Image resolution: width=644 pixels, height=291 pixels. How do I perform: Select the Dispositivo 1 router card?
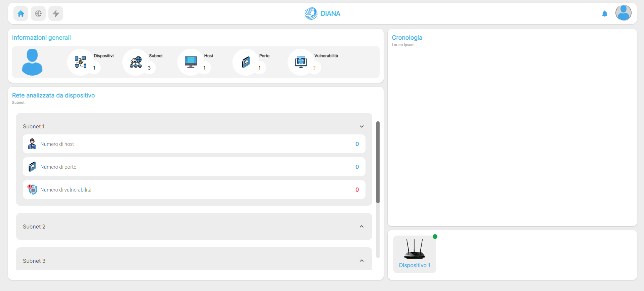(x=414, y=254)
